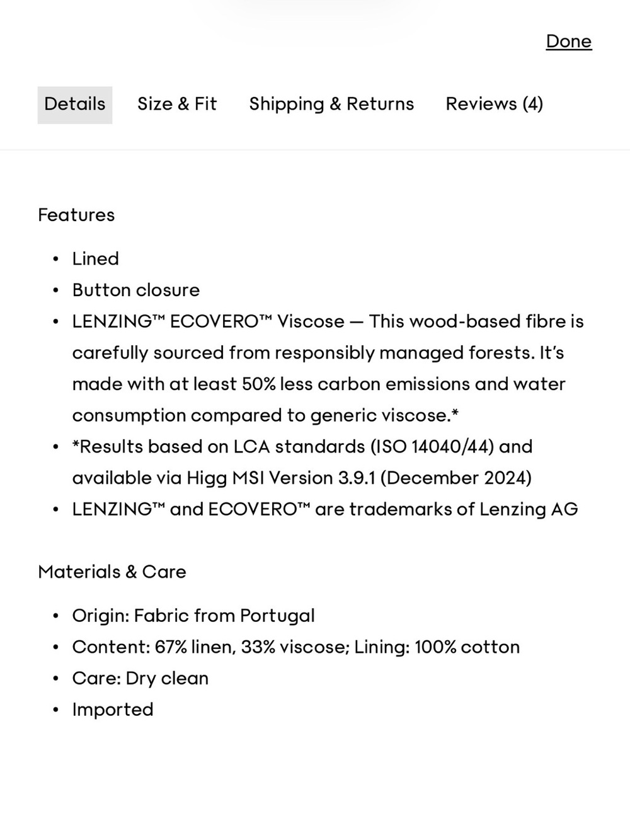Click the Materials & Care heading
Image resolution: width=630 pixels, height=840 pixels.
pos(112,572)
